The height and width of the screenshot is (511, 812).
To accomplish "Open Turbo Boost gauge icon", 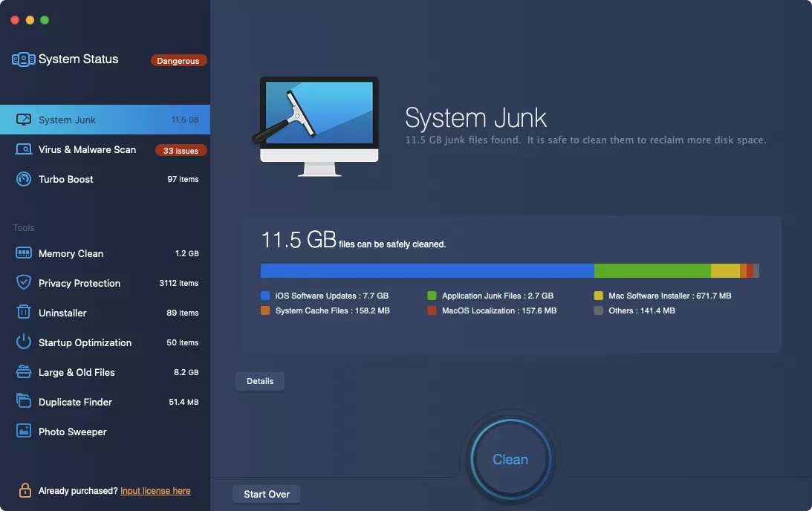I will pos(24,179).
